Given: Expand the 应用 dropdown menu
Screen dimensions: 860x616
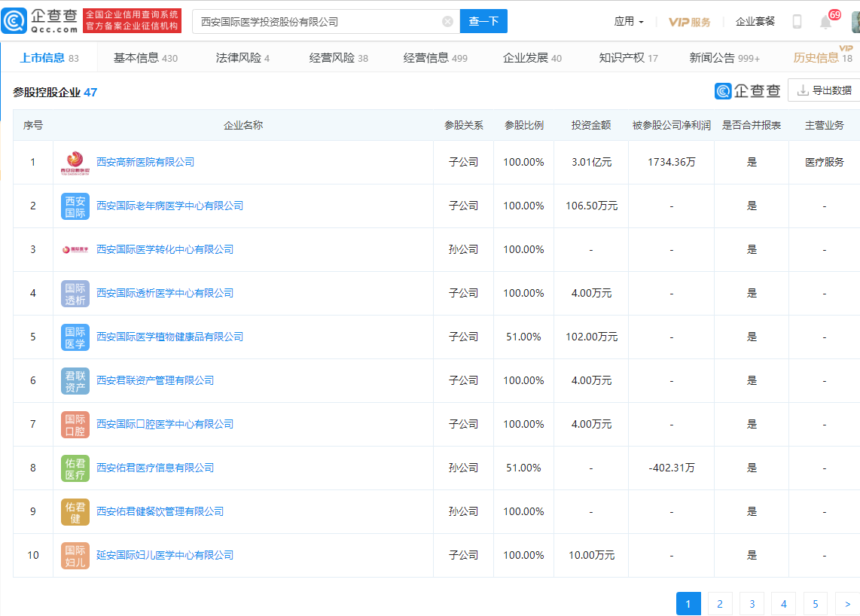Looking at the screenshot, I should pyautogui.click(x=629, y=21).
